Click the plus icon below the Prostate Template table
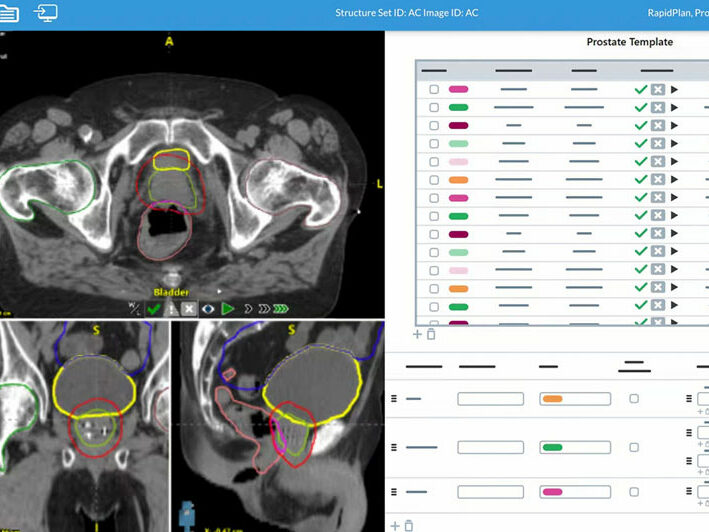This screenshot has width=709, height=532. 418,334
